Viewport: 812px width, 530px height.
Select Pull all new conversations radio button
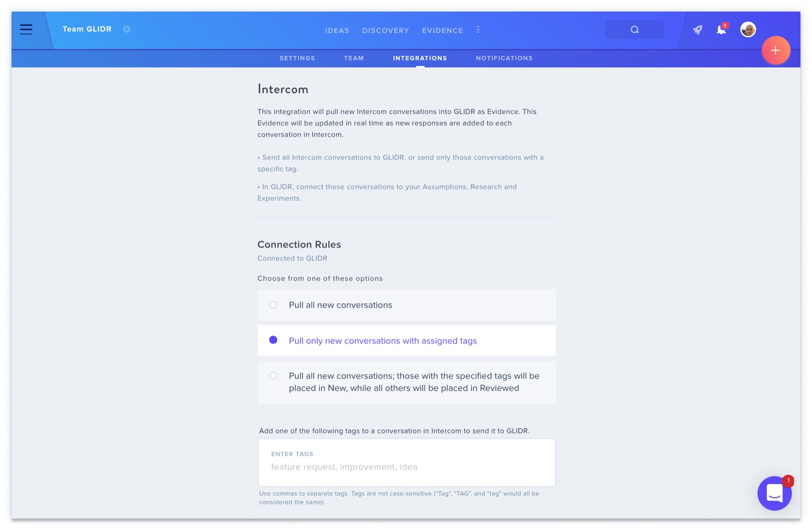click(x=273, y=305)
